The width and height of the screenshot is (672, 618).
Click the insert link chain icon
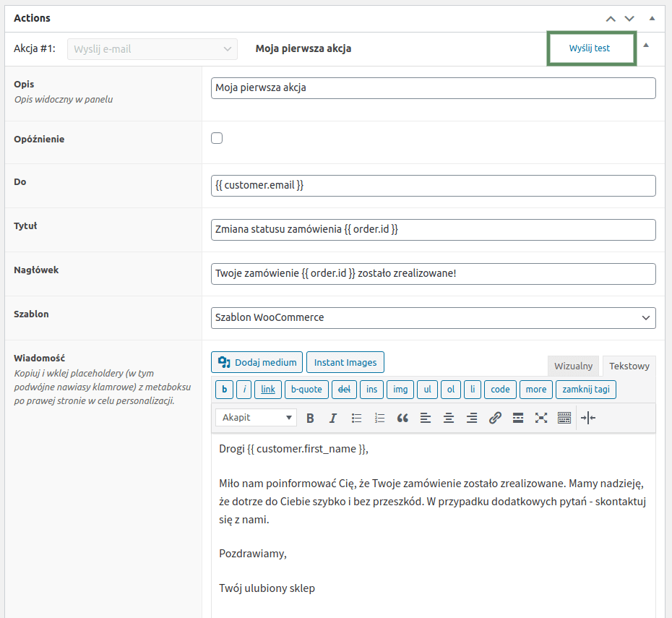pos(495,418)
